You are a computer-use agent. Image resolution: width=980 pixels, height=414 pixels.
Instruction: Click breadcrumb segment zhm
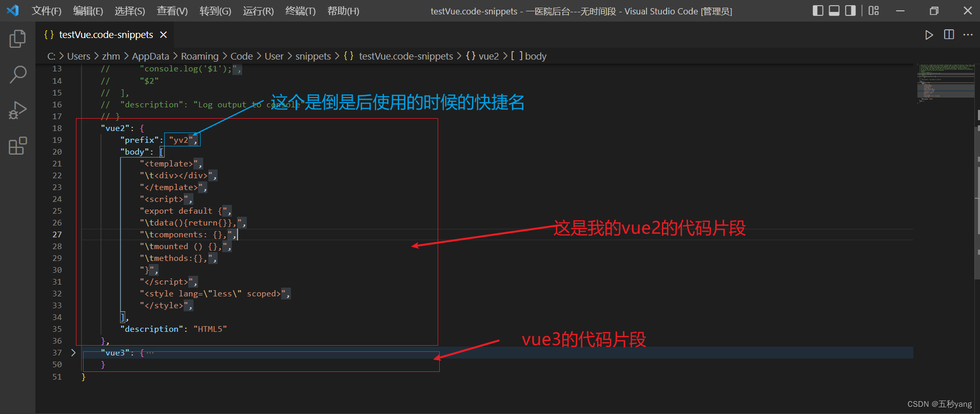(111, 56)
